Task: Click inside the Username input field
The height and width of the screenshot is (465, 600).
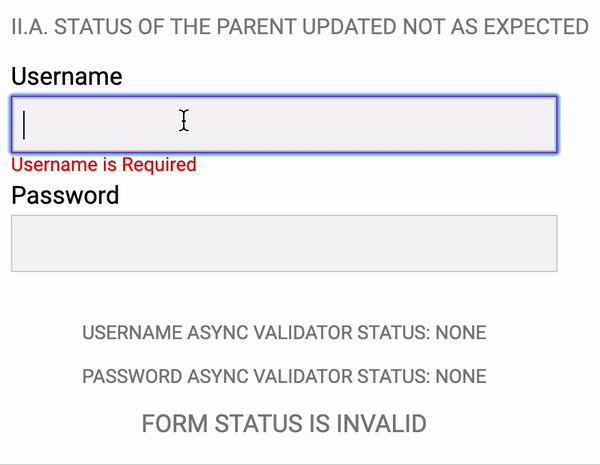Action: tap(284, 124)
